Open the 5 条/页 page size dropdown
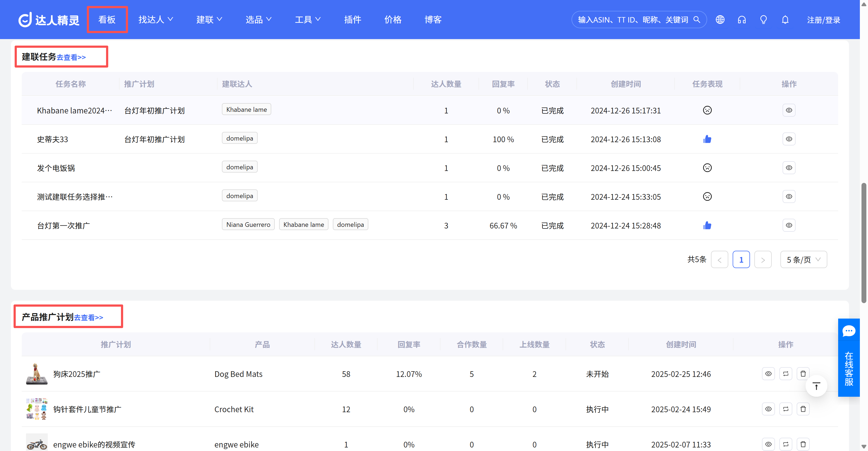 (804, 259)
